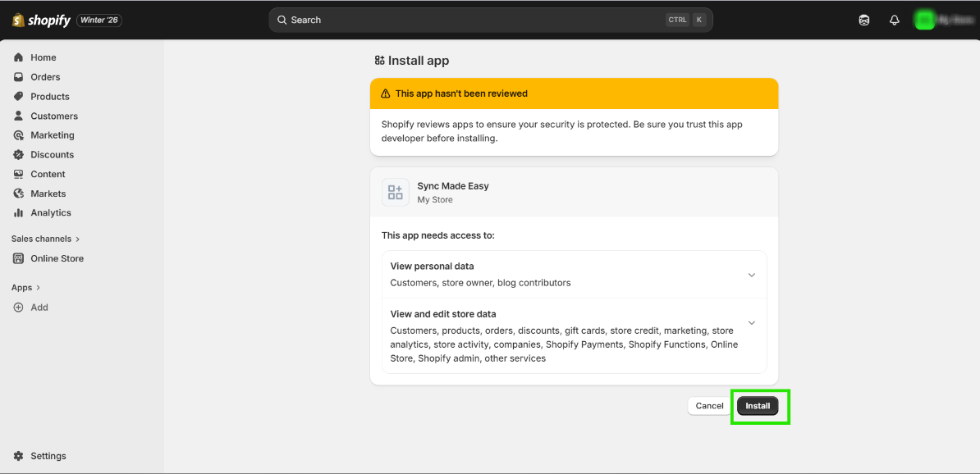Screen dimensions: 980x474
Task: Click the Products tag icon
Action: click(19, 97)
